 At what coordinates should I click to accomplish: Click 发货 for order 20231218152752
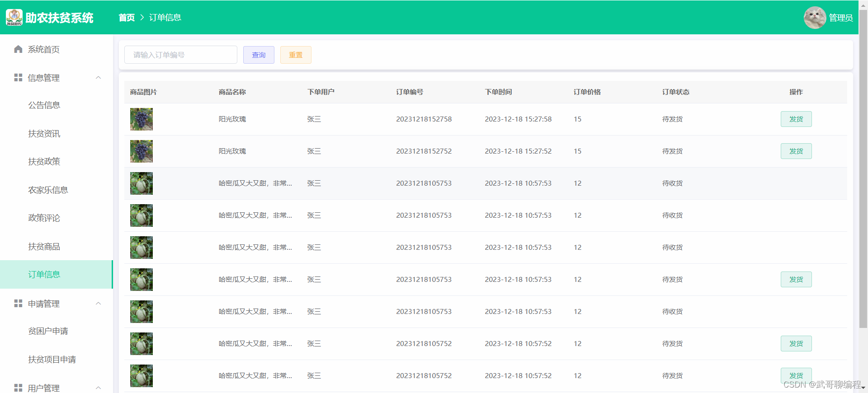coord(796,151)
